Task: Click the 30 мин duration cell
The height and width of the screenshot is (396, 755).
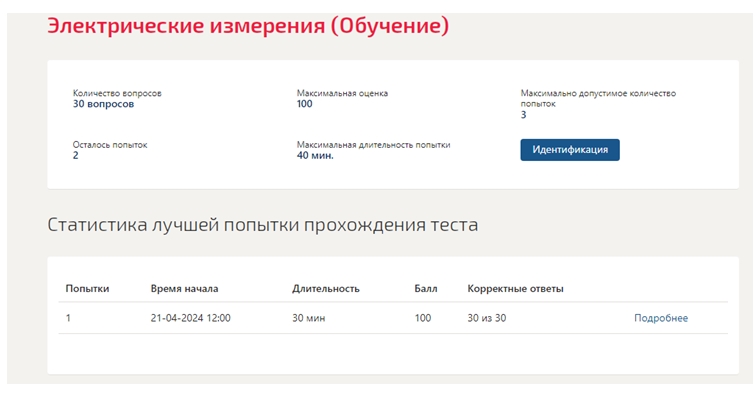Action: pyautogui.click(x=309, y=318)
